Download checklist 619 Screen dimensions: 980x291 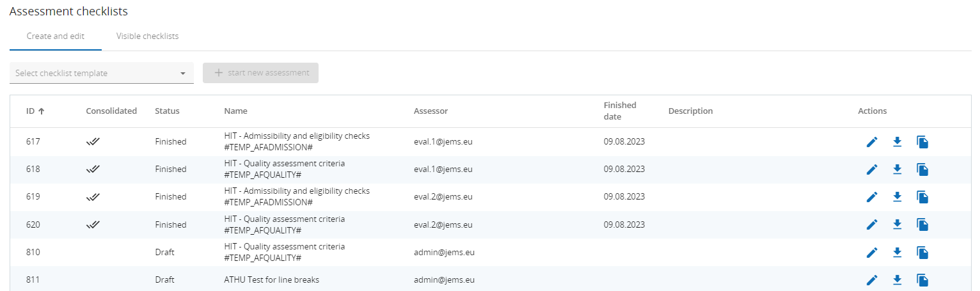point(897,197)
